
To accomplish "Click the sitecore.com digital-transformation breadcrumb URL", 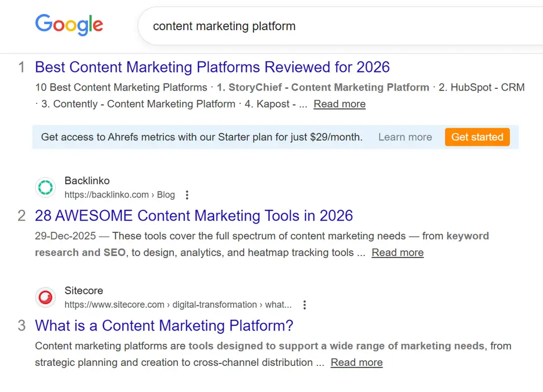I will click(x=177, y=305).
